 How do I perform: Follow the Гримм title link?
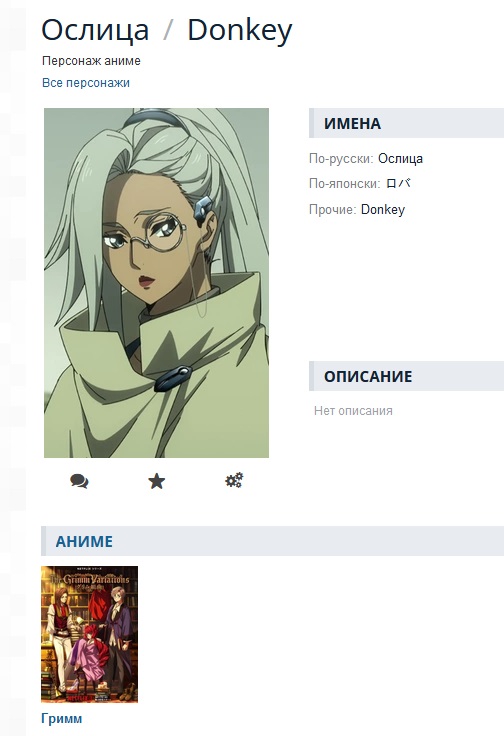[61, 718]
